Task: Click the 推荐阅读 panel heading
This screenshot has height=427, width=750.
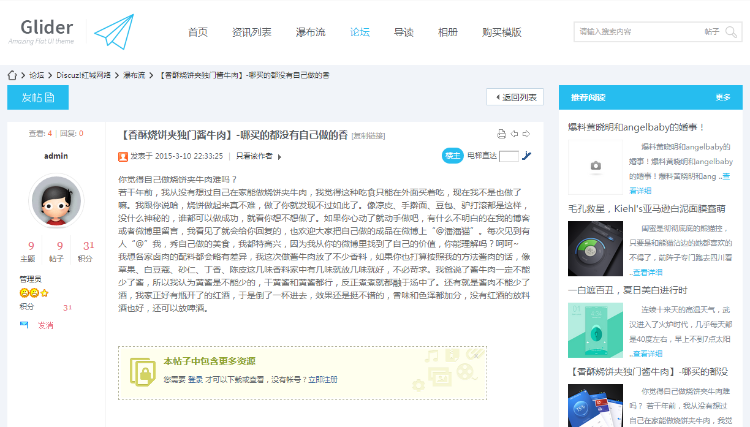Action: (x=588, y=97)
